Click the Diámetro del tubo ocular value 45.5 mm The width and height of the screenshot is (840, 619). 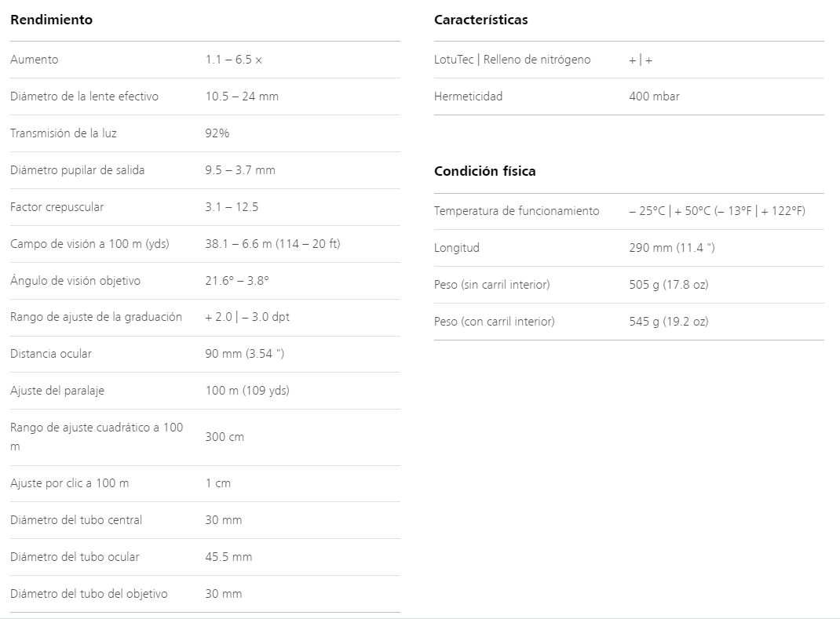[x=228, y=557]
